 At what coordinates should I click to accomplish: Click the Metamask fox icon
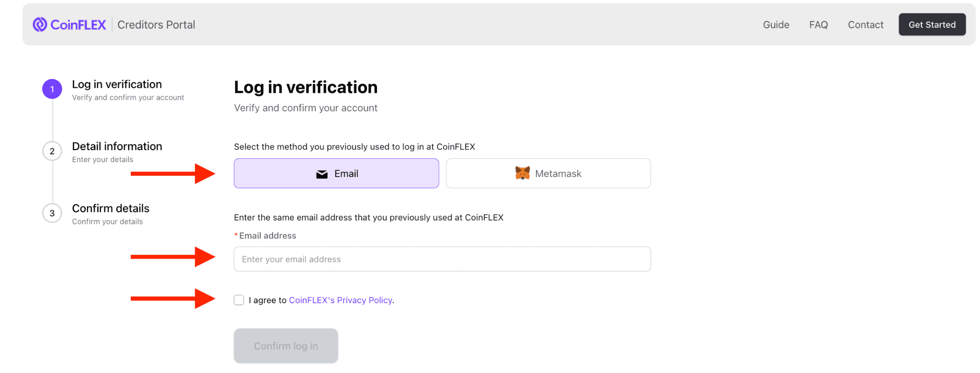[523, 173]
